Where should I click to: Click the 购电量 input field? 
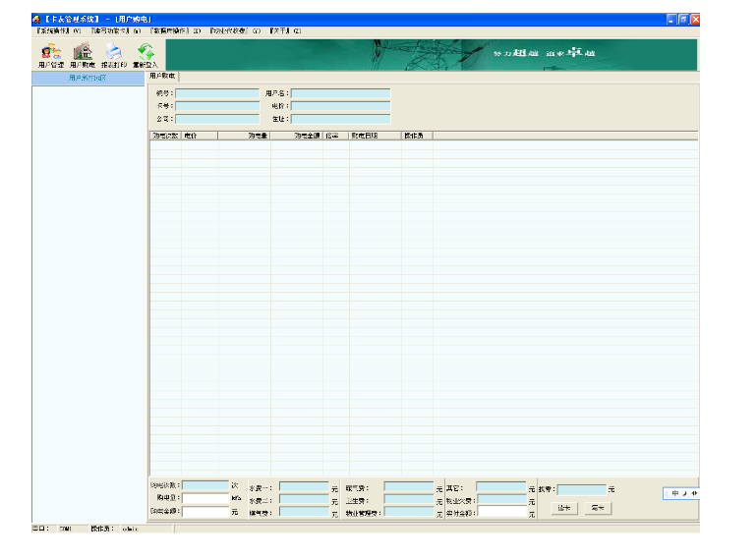205,499
